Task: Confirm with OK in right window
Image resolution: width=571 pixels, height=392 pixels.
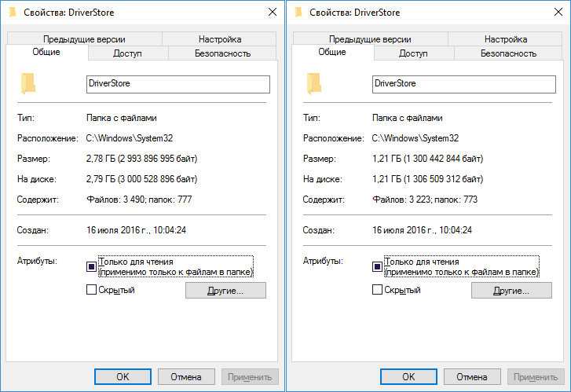Action: [408, 377]
